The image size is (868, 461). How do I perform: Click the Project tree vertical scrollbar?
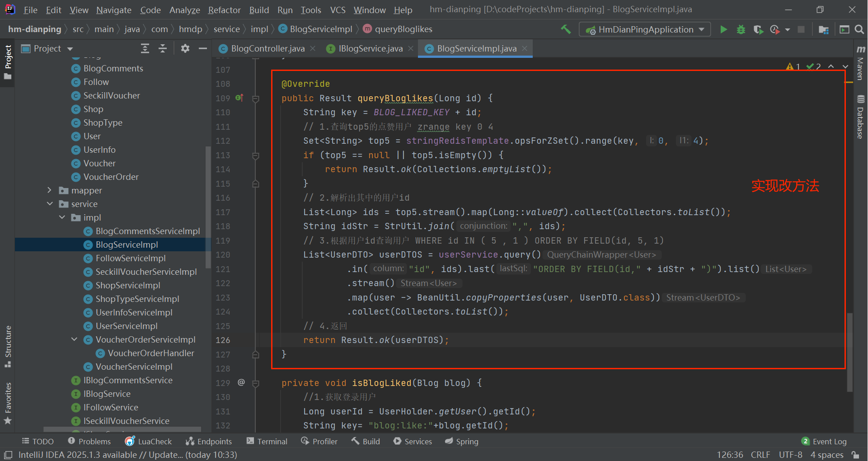(208, 207)
